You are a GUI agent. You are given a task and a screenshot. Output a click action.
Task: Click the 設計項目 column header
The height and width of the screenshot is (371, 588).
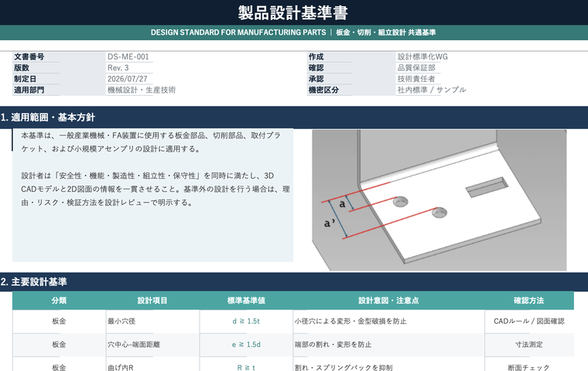pyautogui.click(x=152, y=301)
